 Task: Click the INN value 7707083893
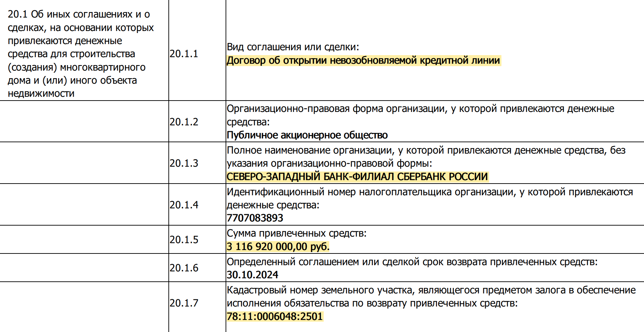255,218
